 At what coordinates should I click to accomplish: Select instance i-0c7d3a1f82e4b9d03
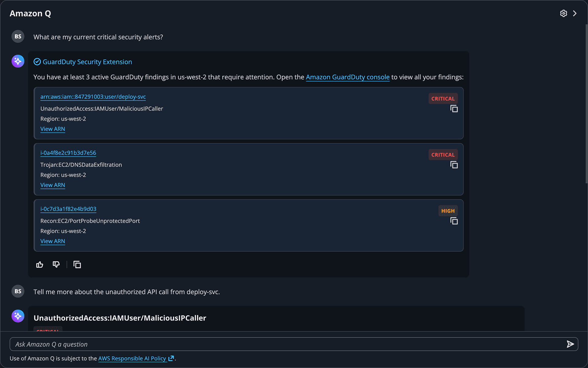click(68, 209)
